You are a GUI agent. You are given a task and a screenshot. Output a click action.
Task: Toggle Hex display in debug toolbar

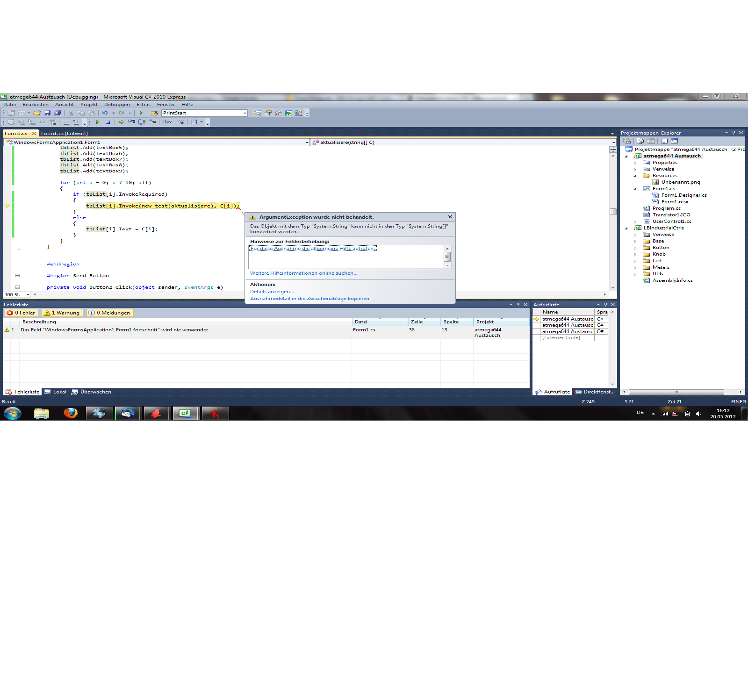(167, 122)
